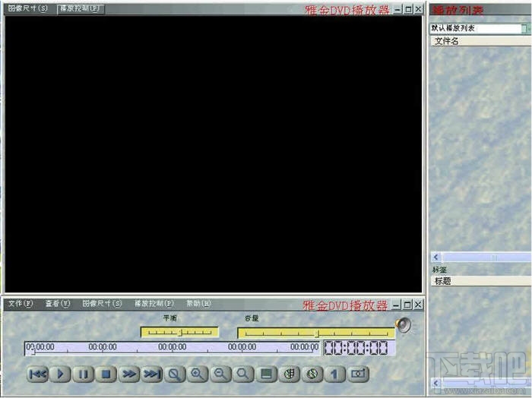Viewport: 532px width, 398px height.
Task: Click the Pause button
Action: coord(83,374)
